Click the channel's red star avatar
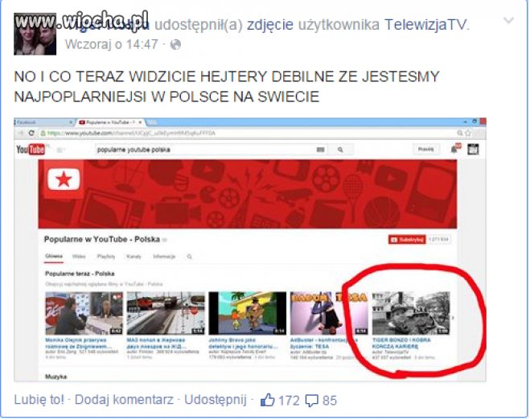The height and width of the screenshot is (420, 530). [x=64, y=179]
